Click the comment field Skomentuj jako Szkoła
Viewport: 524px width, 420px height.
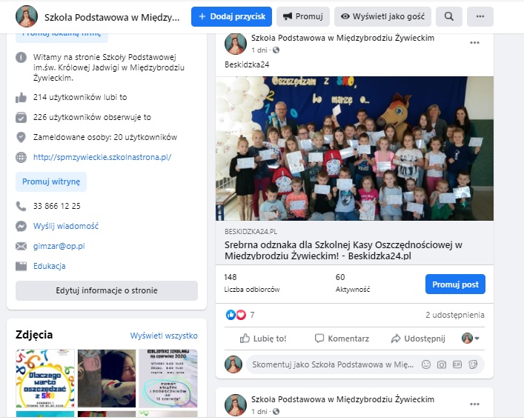click(x=333, y=364)
